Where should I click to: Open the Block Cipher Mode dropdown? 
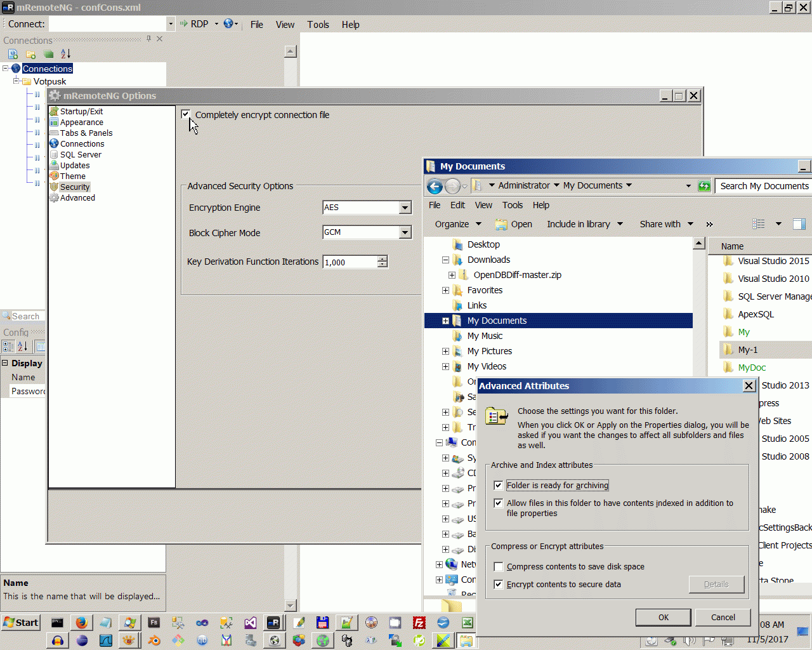[x=405, y=232]
